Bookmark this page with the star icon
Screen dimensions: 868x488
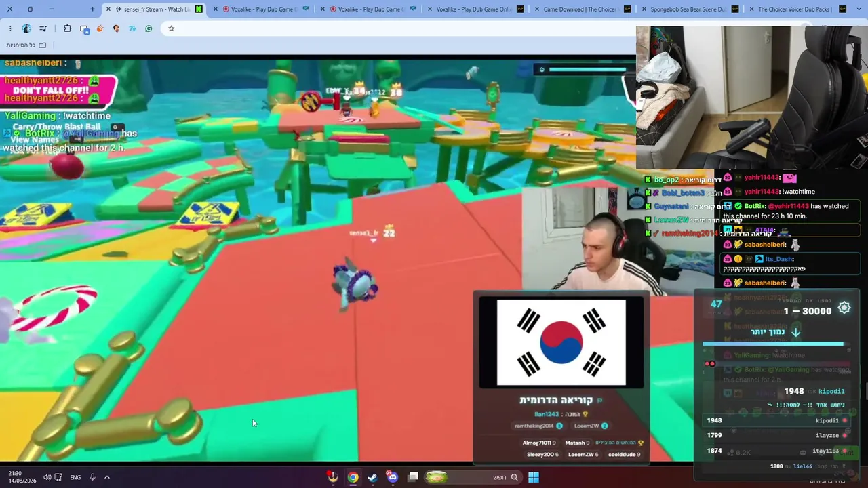coord(171,28)
